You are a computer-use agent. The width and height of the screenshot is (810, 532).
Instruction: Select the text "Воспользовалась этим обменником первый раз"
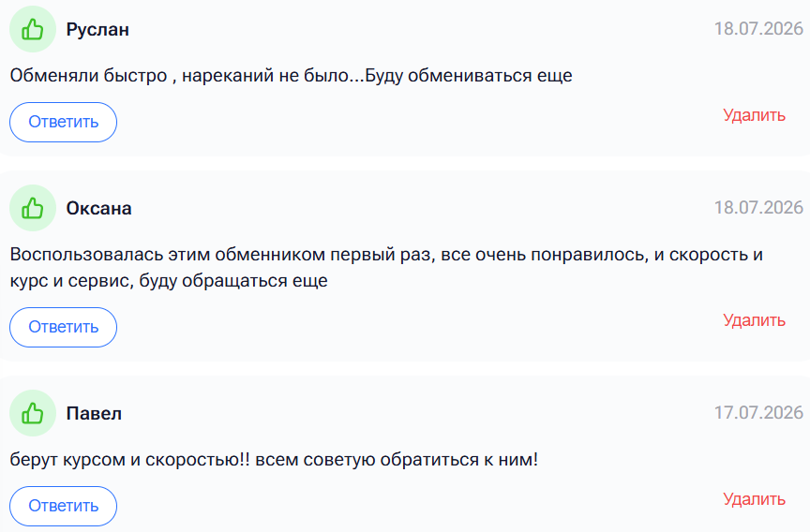pos(220,255)
